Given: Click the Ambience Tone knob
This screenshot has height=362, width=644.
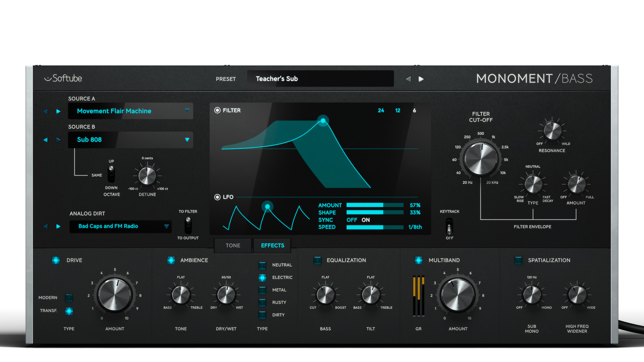Looking at the screenshot, I should tap(181, 295).
